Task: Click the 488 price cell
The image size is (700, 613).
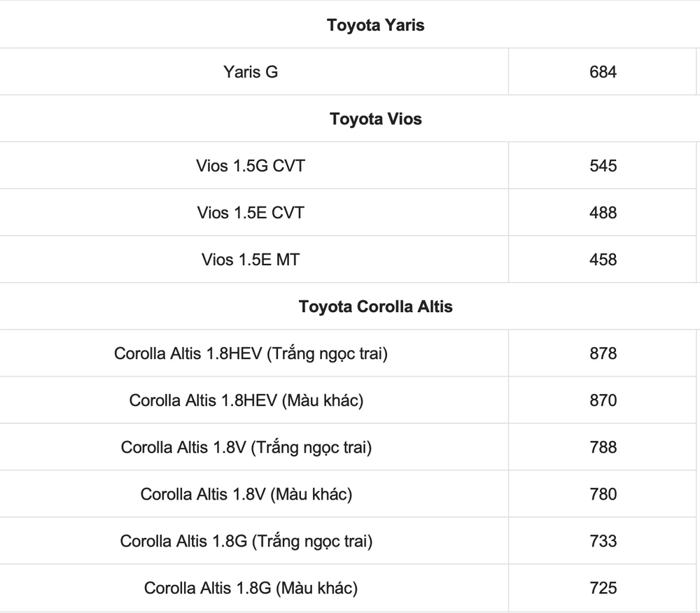Action: point(603,213)
